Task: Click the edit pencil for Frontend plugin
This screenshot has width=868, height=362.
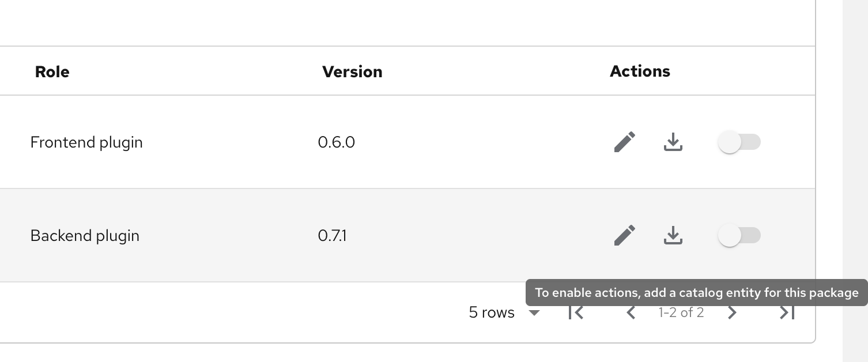Action: [x=625, y=142]
